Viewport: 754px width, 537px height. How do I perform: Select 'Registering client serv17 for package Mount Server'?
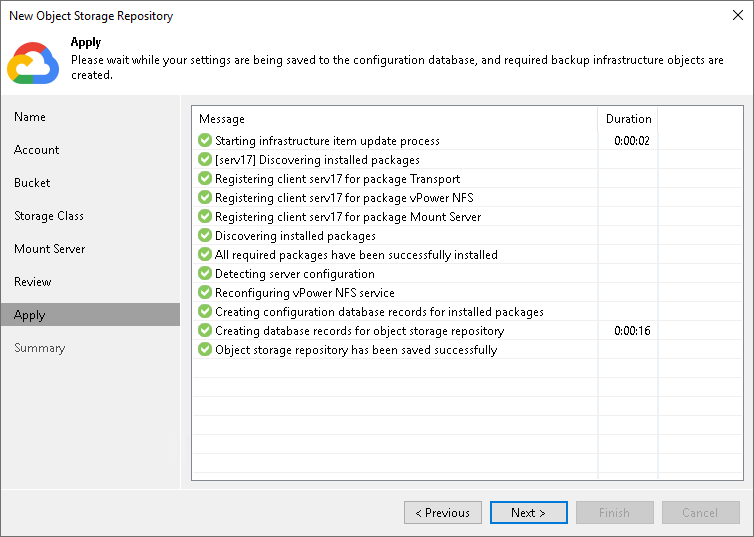click(x=348, y=217)
